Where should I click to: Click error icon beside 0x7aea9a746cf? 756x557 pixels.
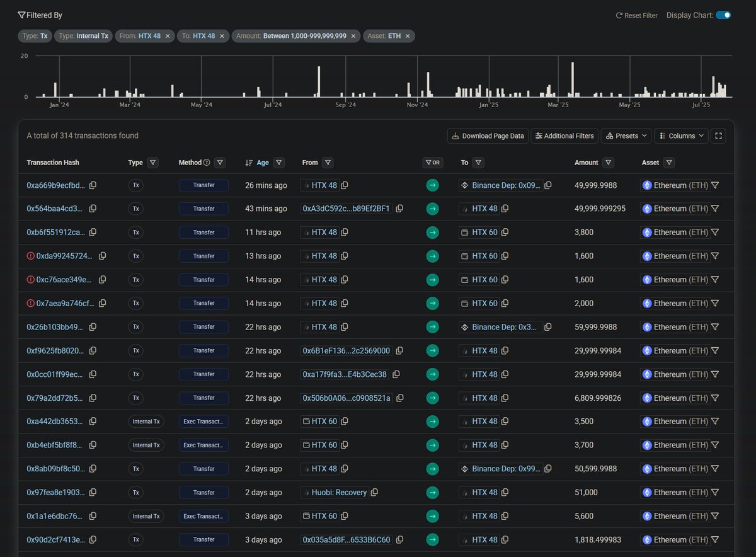(x=30, y=303)
